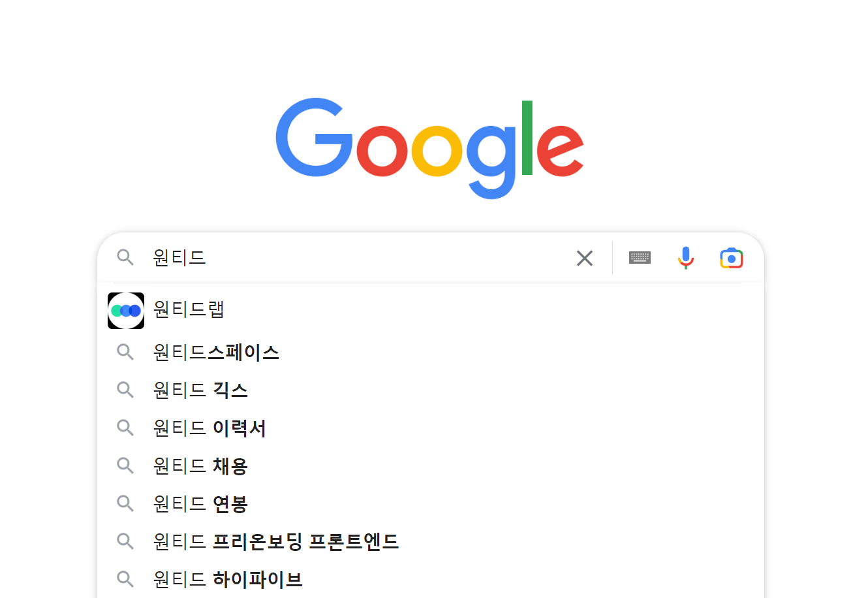
Task: Click the 원티드랩 logo thumbnail
Action: point(126,311)
